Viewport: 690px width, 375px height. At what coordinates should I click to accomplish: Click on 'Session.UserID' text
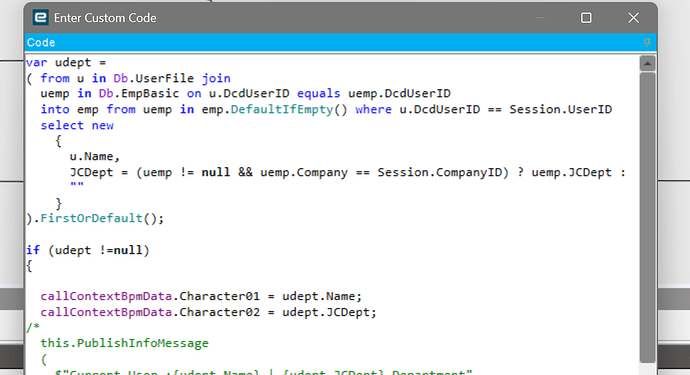coord(561,110)
